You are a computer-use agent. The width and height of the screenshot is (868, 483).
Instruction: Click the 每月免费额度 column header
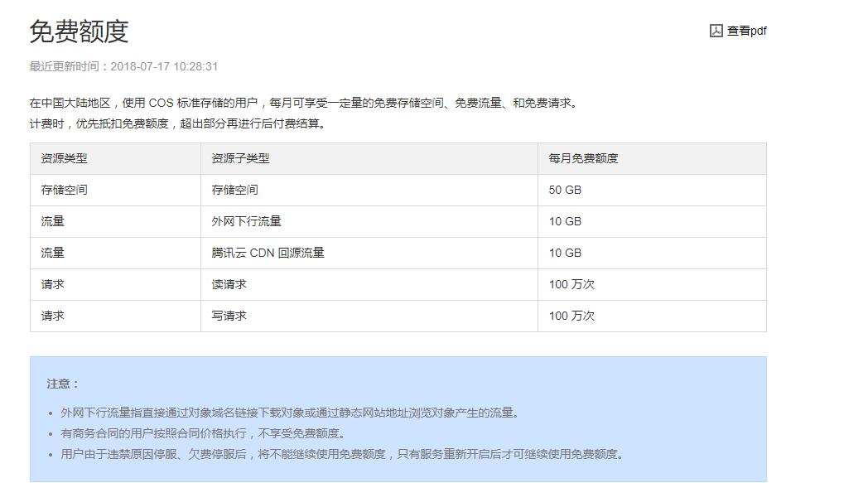(x=583, y=158)
